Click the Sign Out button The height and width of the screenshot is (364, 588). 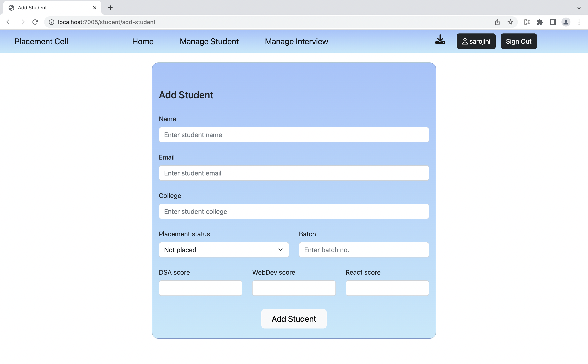(518, 41)
